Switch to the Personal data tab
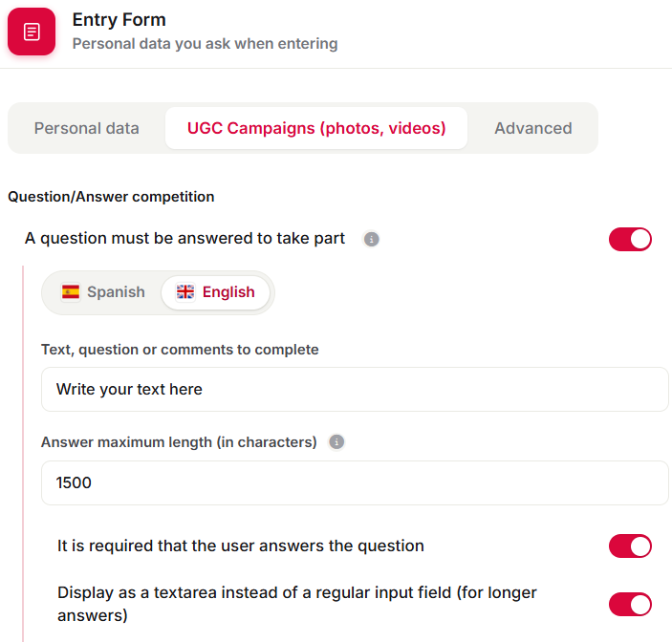The image size is (672, 642). 87,128
